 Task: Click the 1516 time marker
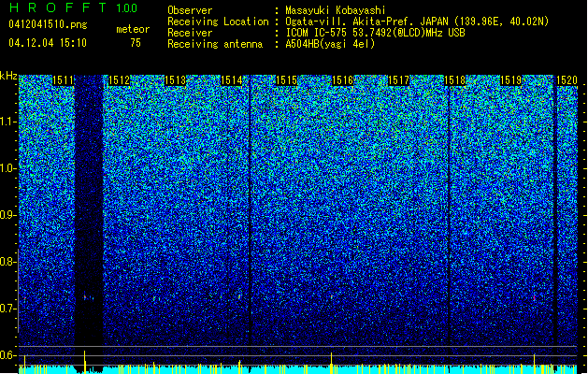tap(343, 80)
